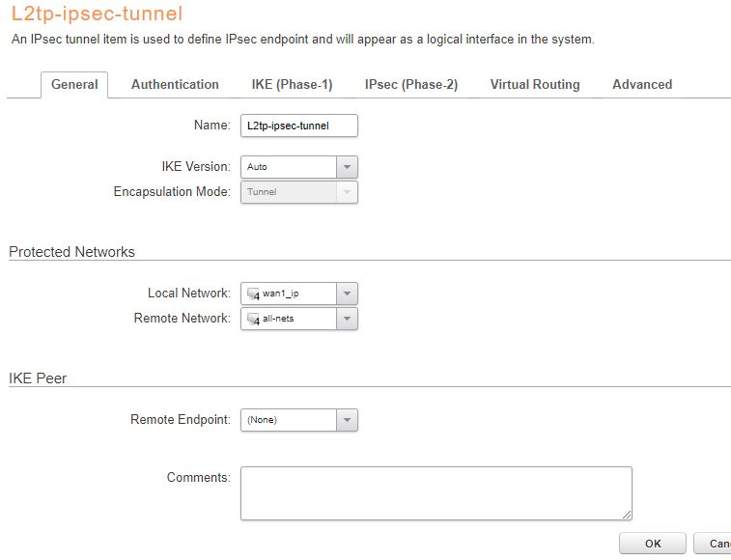Screen dimensions: 731x560
Task: Go to the IPsec (Phase-2) tab
Action: (411, 85)
